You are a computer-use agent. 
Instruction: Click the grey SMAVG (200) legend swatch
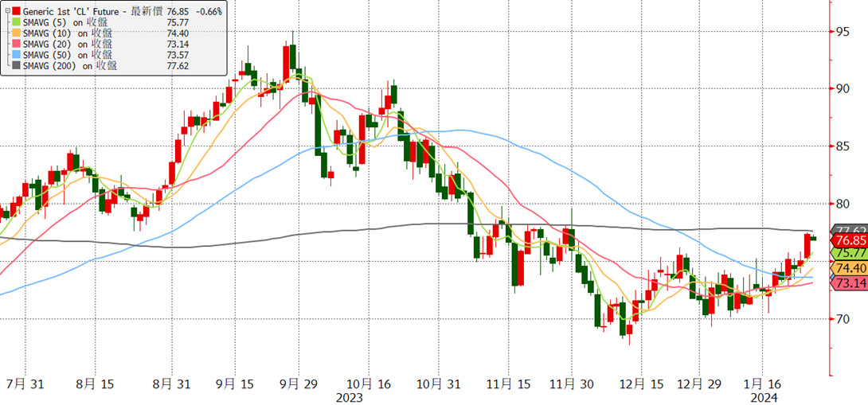click(x=17, y=66)
